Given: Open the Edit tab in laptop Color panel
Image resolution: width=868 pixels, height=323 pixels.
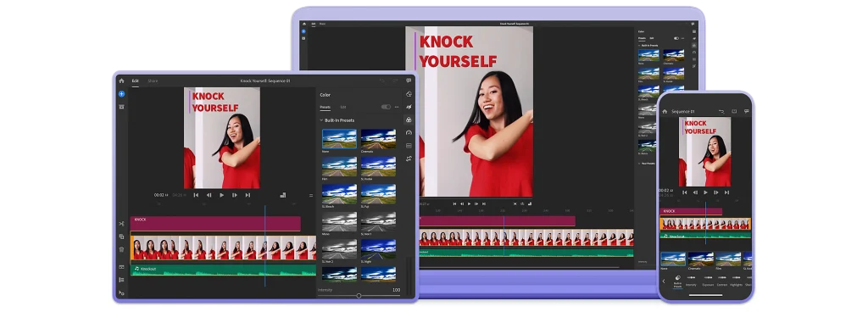Looking at the screenshot, I should tap(652, 38).
